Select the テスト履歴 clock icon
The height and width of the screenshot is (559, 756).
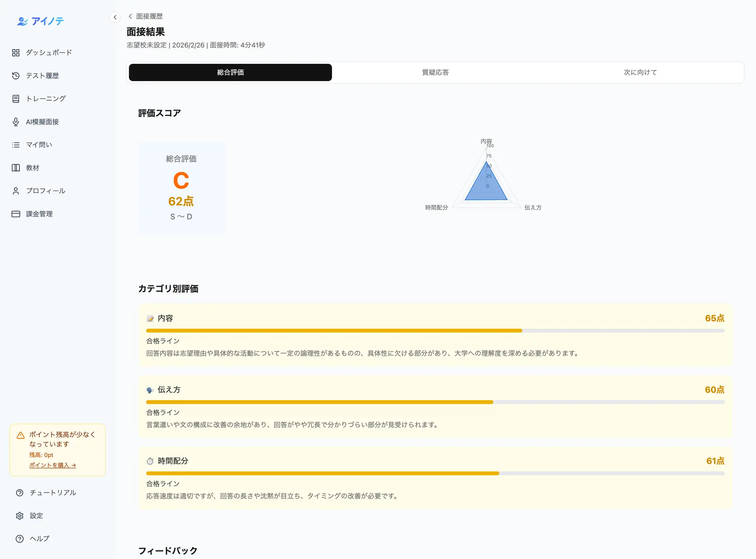tap(16, 75)
